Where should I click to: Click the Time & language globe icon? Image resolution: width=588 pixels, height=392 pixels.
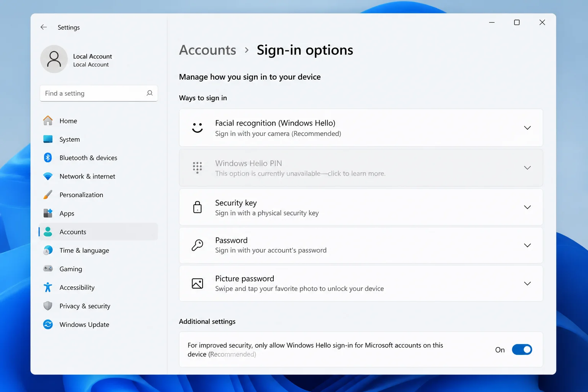pyautogui.click(x=48, y=250)
